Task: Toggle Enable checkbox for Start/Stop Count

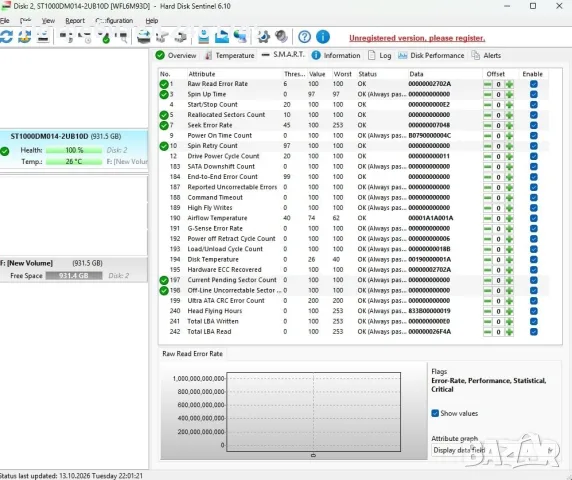Action: [x=533, y=105]
